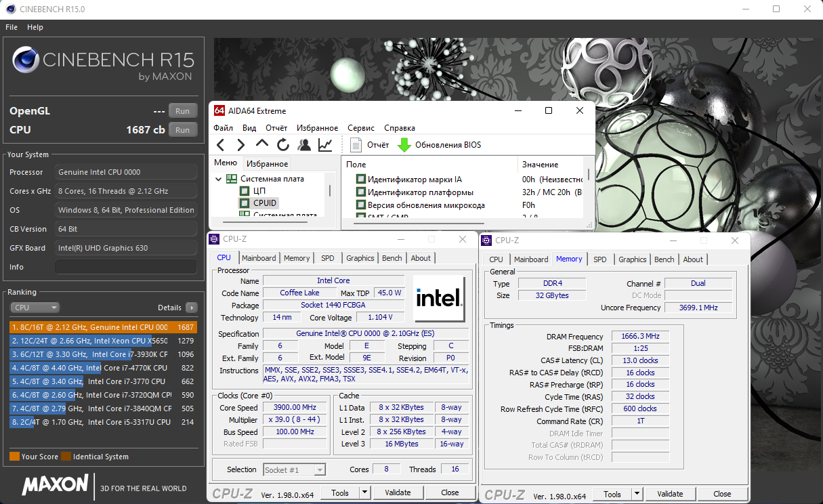Run the CPU benchmark in Cinebench
This screenshot has width=823, height=504.
click(182, 130)
